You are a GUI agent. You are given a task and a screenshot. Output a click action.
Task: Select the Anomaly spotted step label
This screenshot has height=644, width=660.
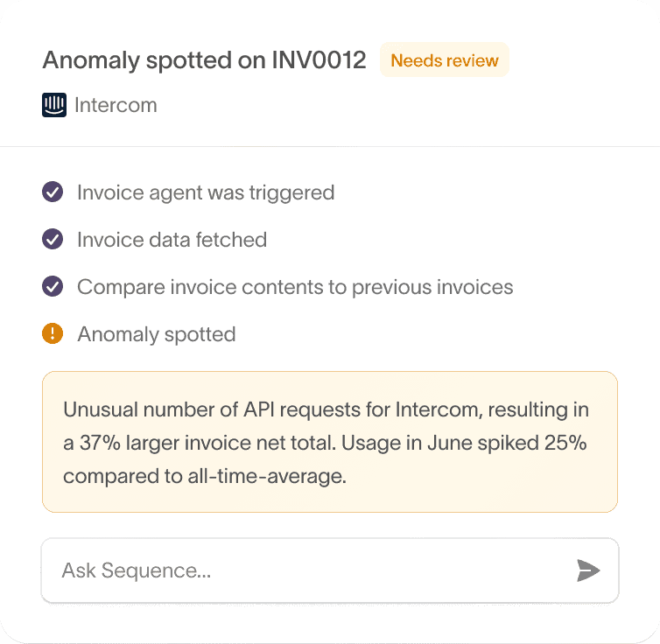[157, 333]
